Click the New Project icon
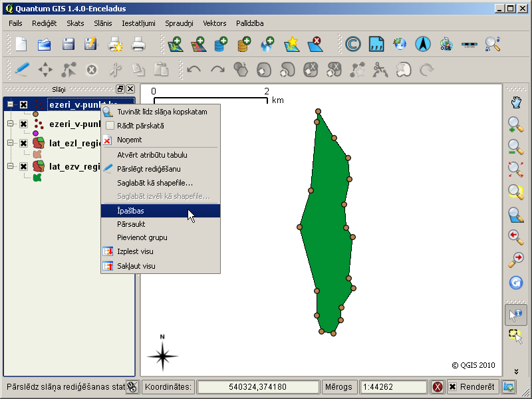The image size is (532, 399). point(21,45)
